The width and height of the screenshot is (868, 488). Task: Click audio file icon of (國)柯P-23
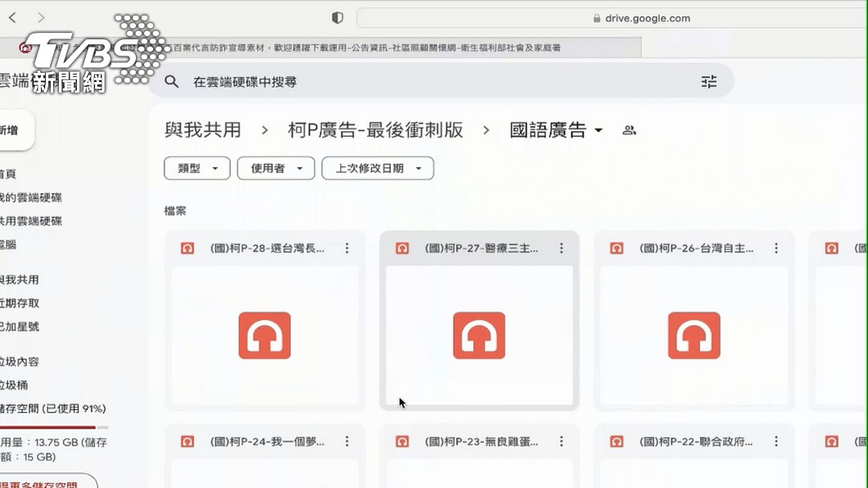pos(402,441)
